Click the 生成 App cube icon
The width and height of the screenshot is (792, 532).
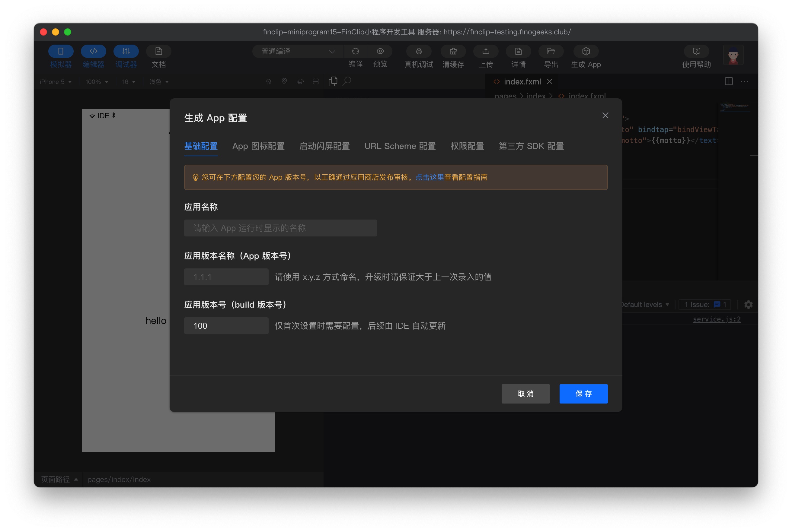coord(586,51)
